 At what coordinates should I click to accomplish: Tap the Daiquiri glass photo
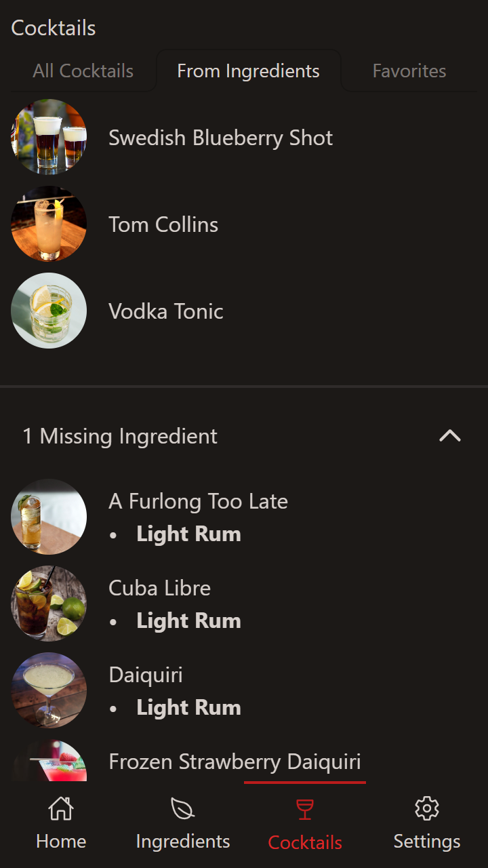pos(49,690)
